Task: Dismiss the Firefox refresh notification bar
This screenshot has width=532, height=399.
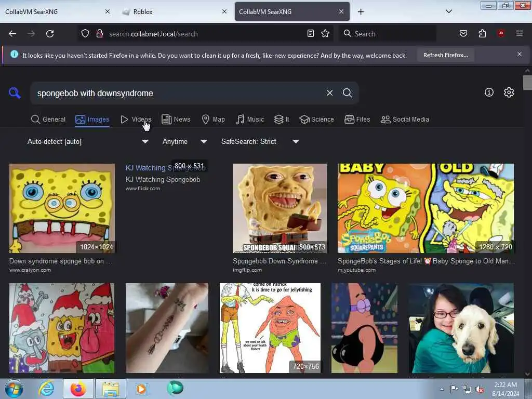Action: point(520,54)
